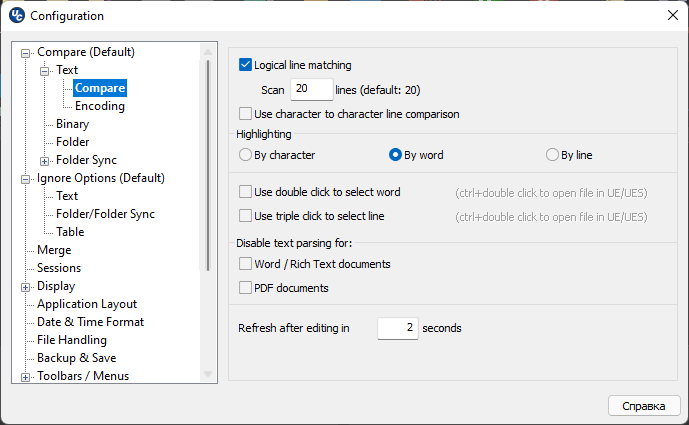Viewport: 689px width, 425px height.
Task: Click the Scan lines number field
Action: tap(311, 90)
